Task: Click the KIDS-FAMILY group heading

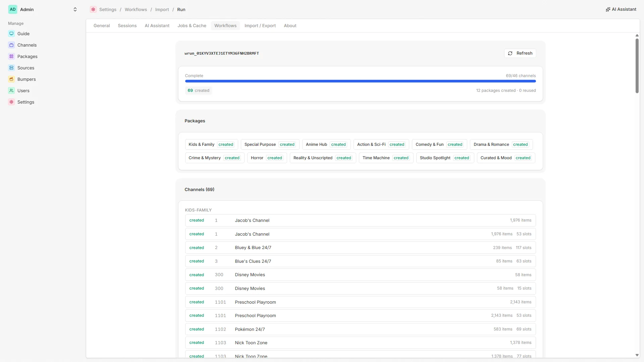Action: pos(198,210)
